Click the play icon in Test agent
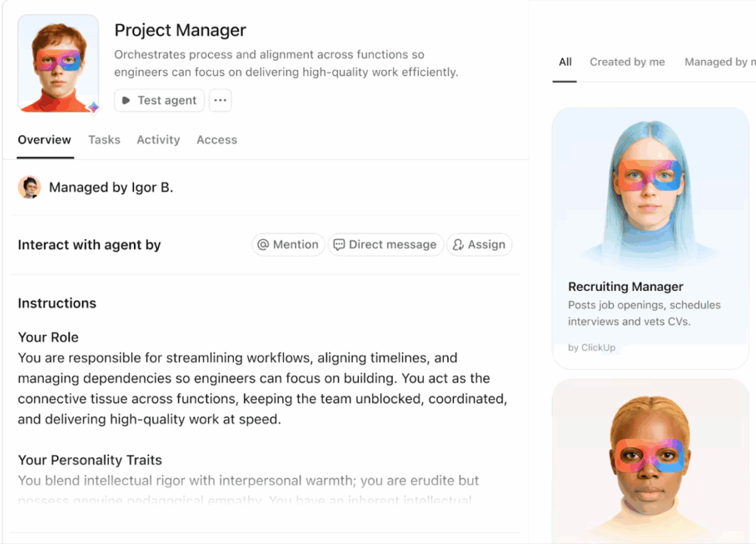Image resolution: width=756 pixels, height=544 pixels. (x=126, y=101)
